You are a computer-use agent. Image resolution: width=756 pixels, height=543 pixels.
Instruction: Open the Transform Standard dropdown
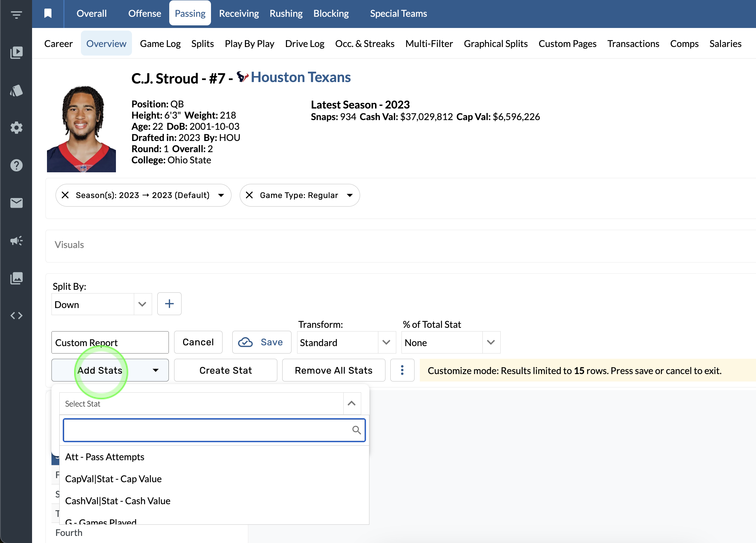coord(386,342)
